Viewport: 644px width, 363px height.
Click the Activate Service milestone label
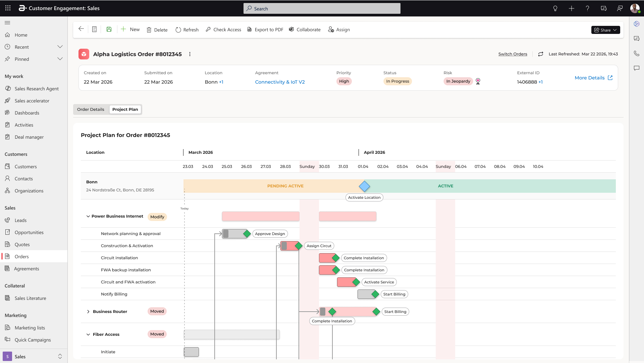379,282
